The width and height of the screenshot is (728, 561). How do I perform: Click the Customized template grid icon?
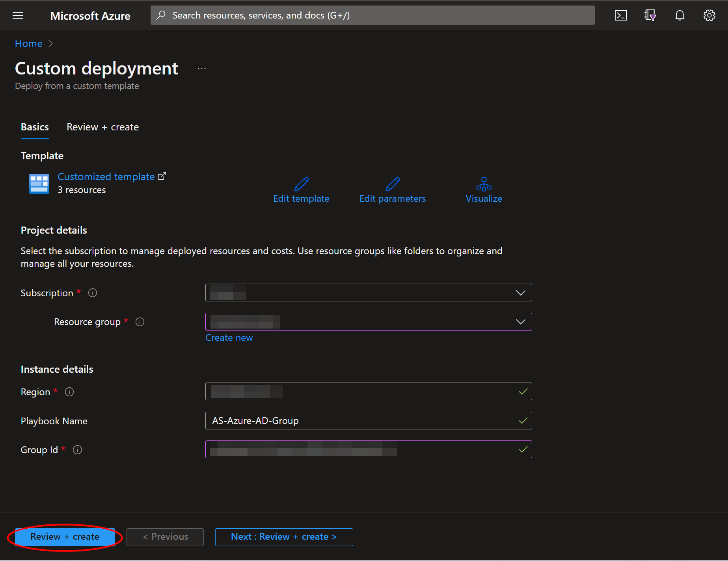[x=39, y=184]
